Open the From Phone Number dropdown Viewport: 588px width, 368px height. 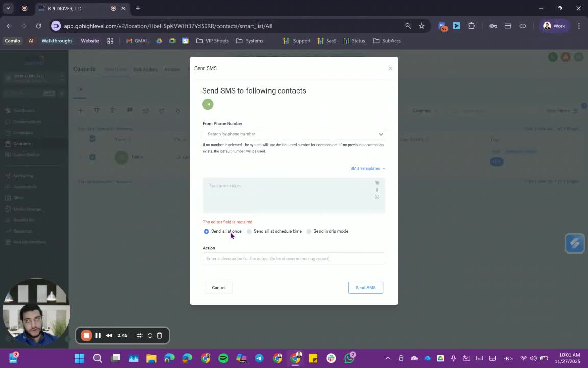(293, 134)
